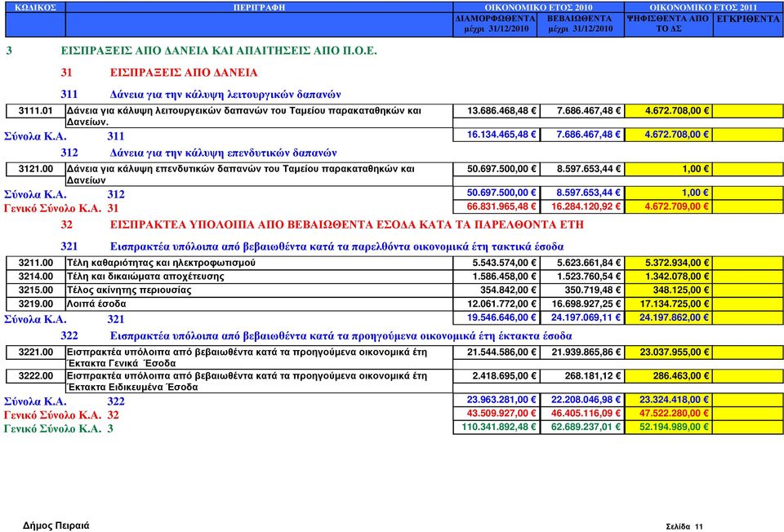Click yellow cell 23.037.955,00 €
This screenshot has width=784, height=532.
pos(669,352)
